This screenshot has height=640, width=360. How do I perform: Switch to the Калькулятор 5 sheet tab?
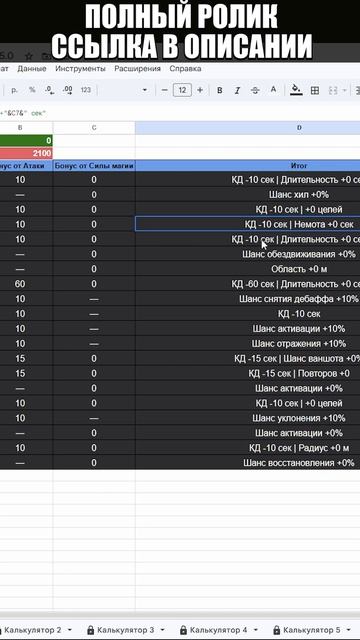tap(312, 630)
